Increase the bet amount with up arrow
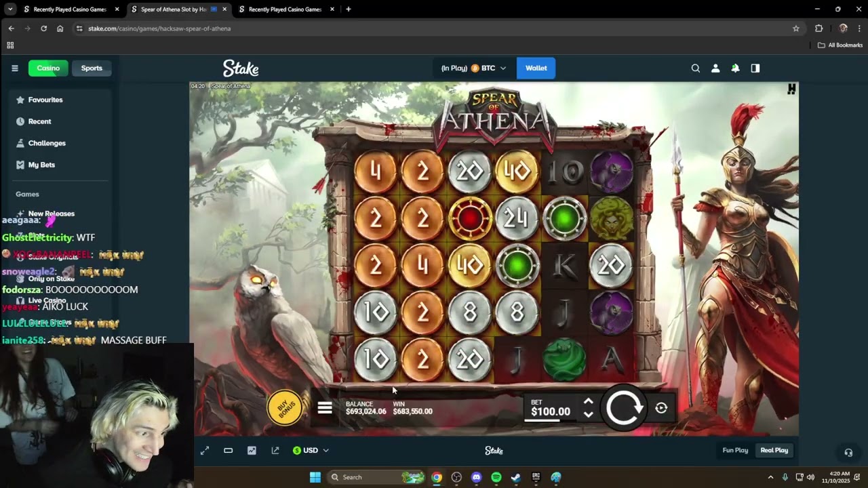Image resolution: width=868 pixels, height=488 pixels. (x=588, y=402)
